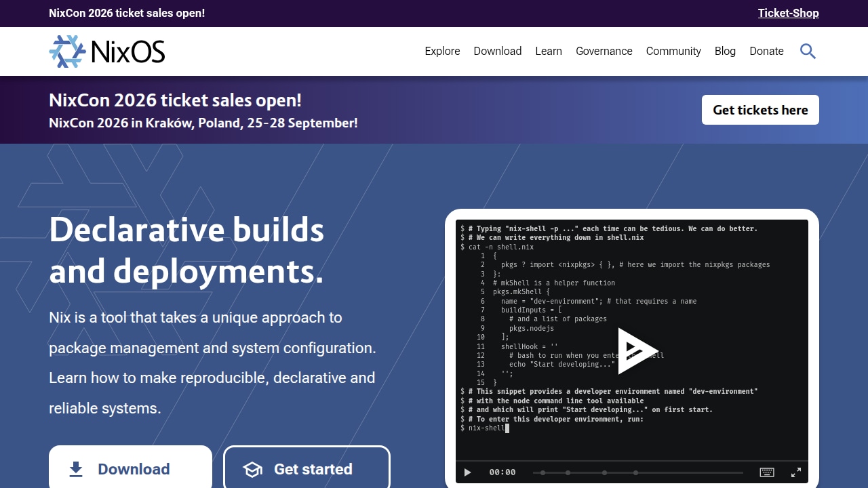This screenshot has height=488, width=868.
Task: Go to Download in the navigation bar
Action: [x=498, y=52]
